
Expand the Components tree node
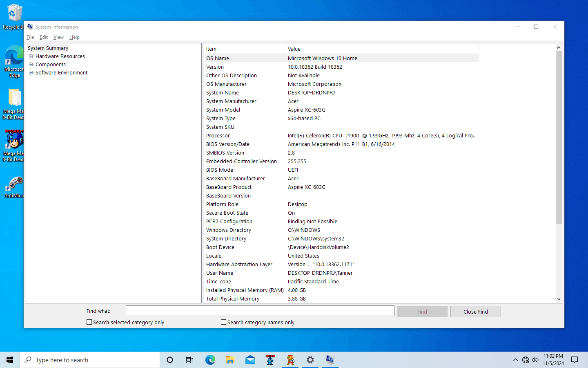[31, 65]
